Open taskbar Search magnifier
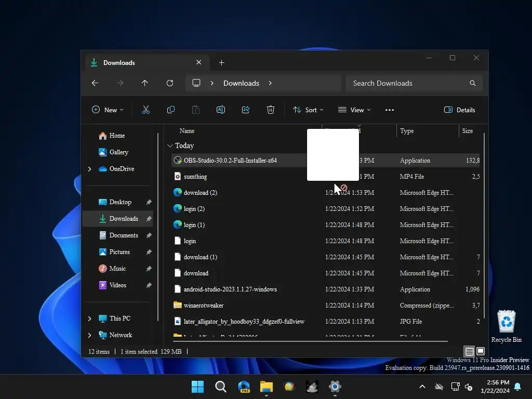The height and width of the screenshot is (399, 532). click(220, 387)
